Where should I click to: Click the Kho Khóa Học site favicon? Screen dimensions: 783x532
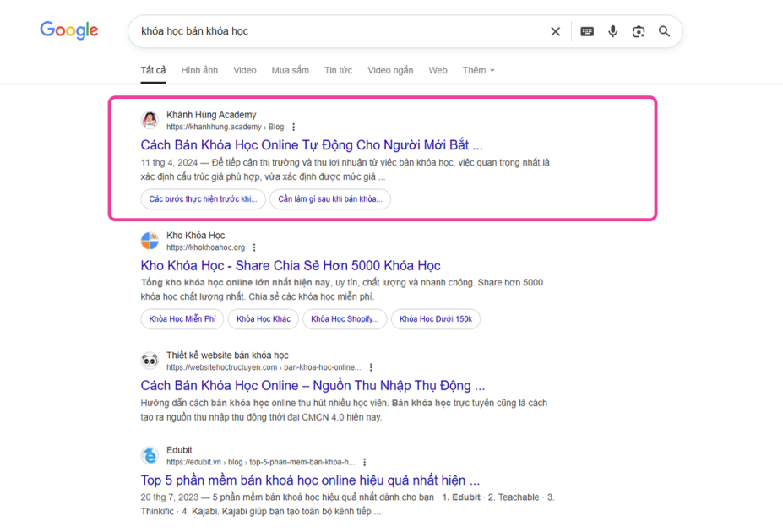point(150,242)
